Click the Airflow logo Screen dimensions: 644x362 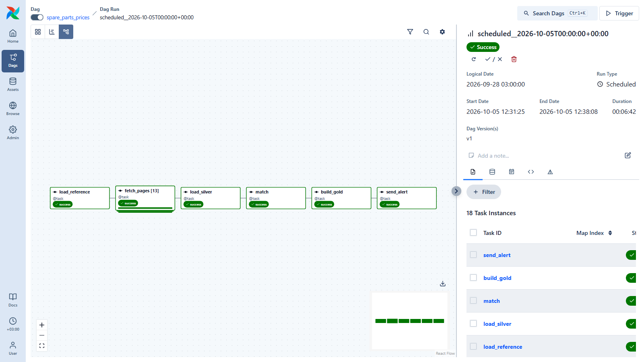point(13,13)
